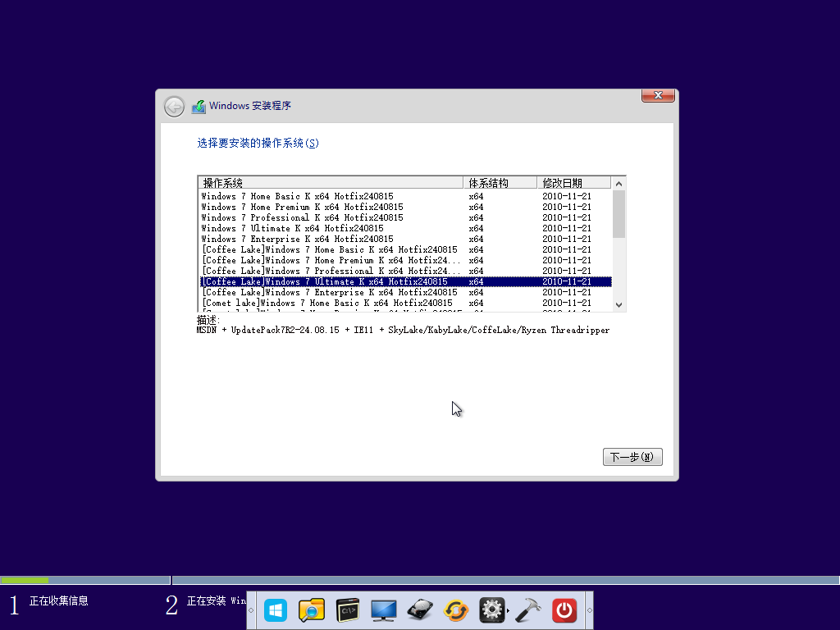Select Windows 7 Professional K x64 row

click(405, 217)
